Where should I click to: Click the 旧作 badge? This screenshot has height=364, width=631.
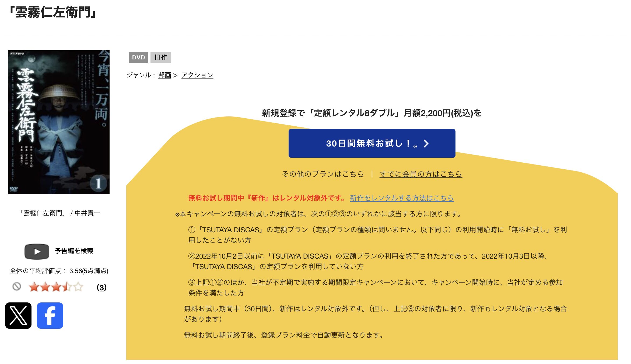(161, 57)
